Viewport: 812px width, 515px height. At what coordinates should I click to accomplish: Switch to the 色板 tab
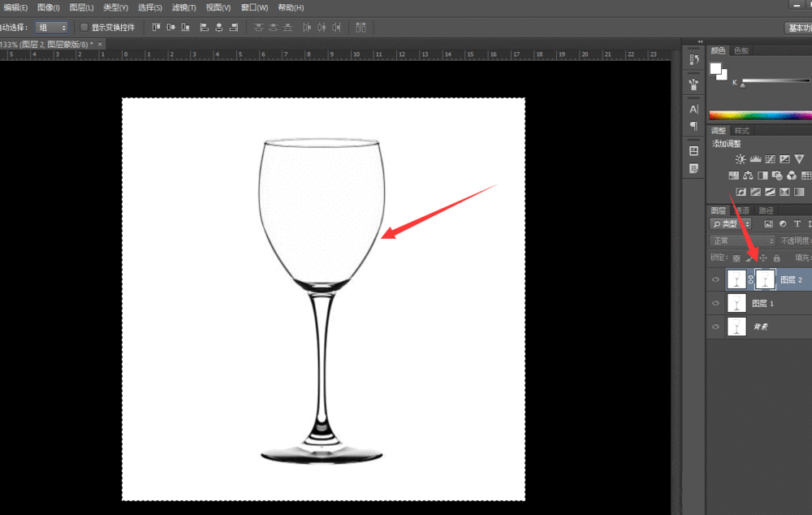[742, 50]
